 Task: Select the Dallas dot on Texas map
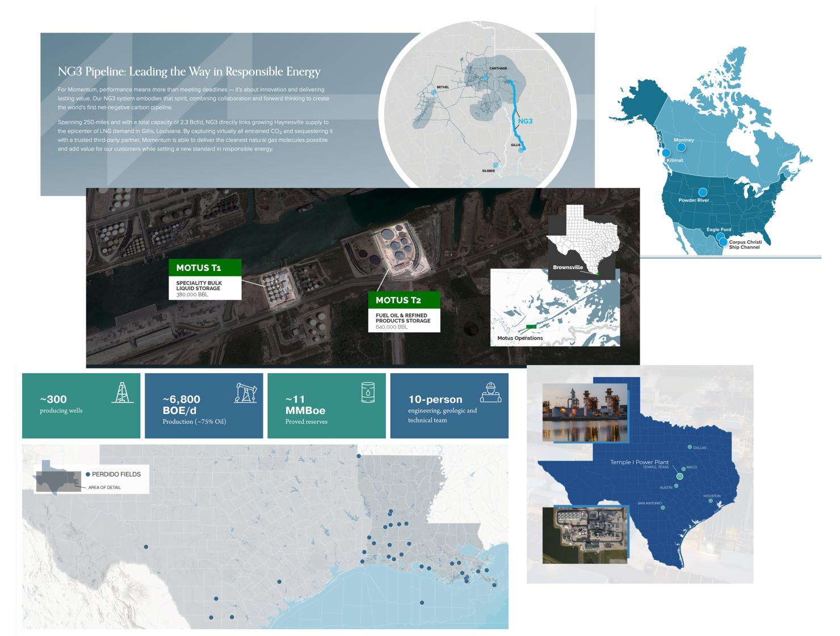point(690,446)
